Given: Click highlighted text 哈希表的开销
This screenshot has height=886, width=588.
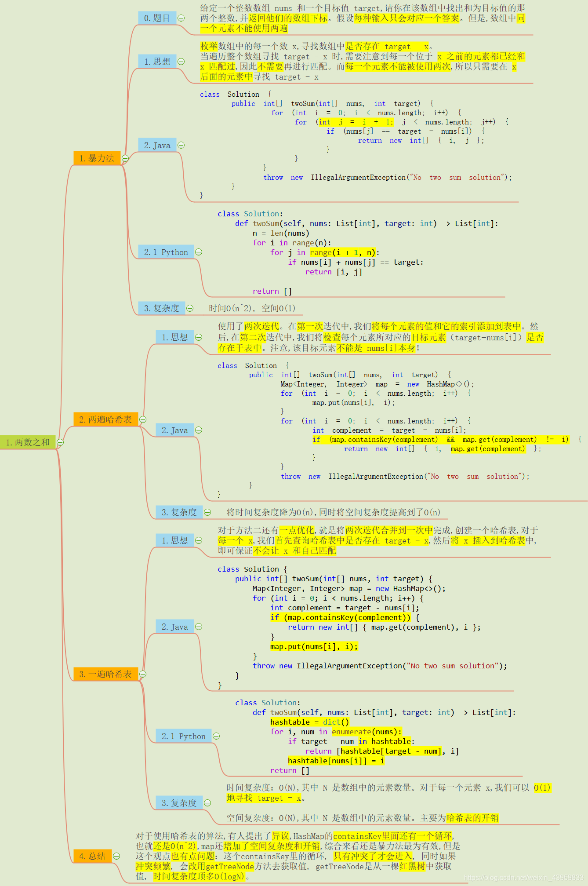Looking at the screenshot, I should coord(472,818).
